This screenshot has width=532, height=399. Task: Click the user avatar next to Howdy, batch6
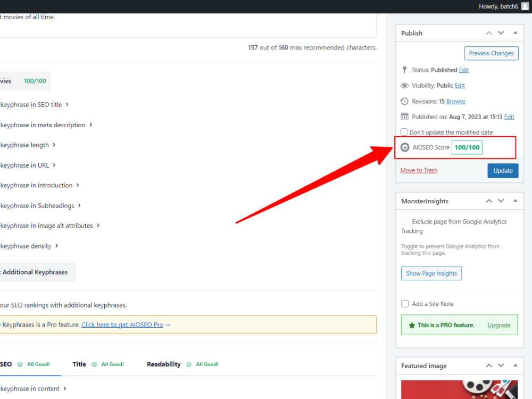(x=525, y=6)
